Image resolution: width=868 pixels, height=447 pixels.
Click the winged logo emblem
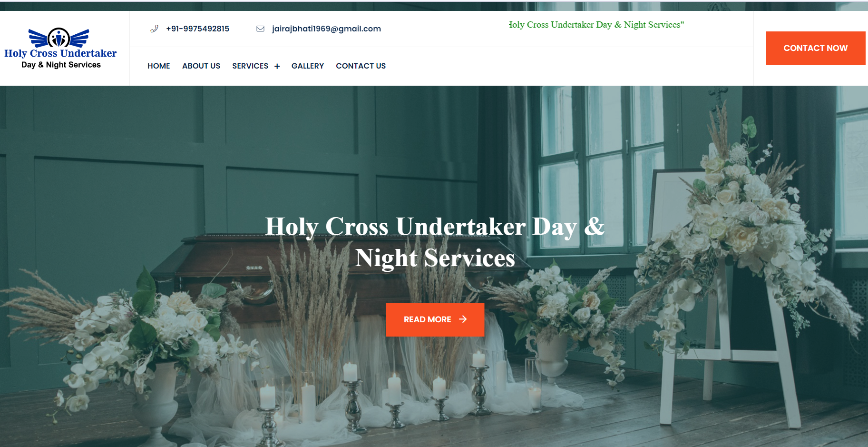click(x=59, y=38)
